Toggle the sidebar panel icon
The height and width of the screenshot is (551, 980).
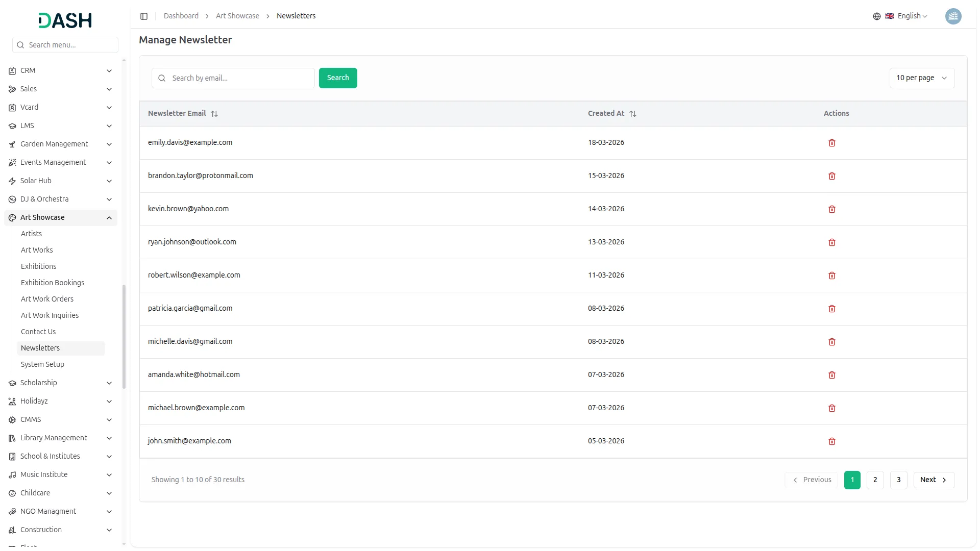tap(144, 16)
